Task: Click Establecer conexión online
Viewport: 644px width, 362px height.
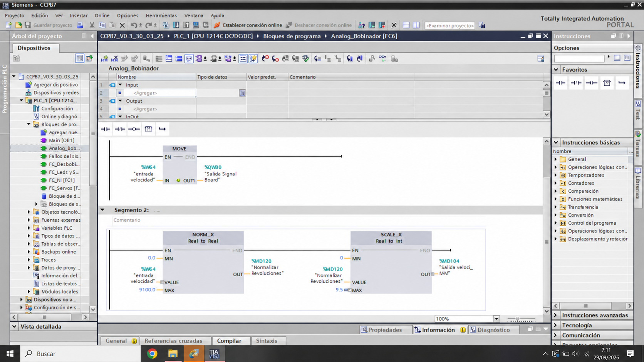Action: point(248,25)
